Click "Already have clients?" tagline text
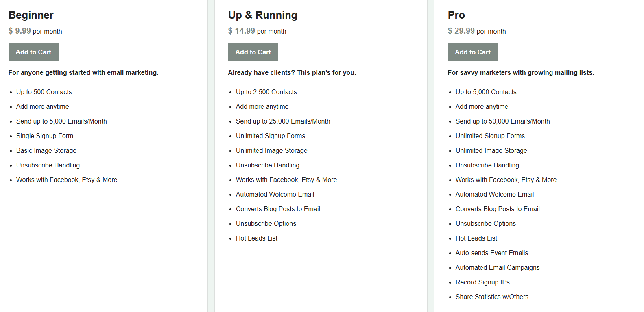Image resolution: width=644 pixels, height=312 pixels. coord(292,73)
